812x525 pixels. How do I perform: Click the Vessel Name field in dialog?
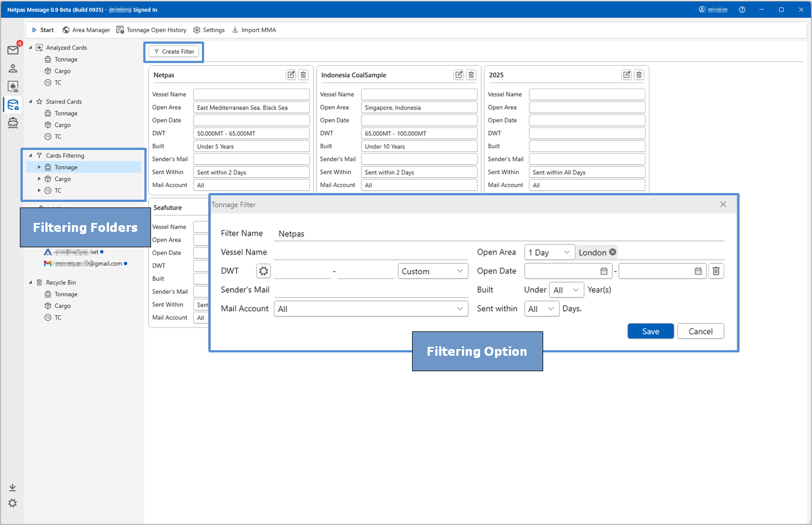371,252
